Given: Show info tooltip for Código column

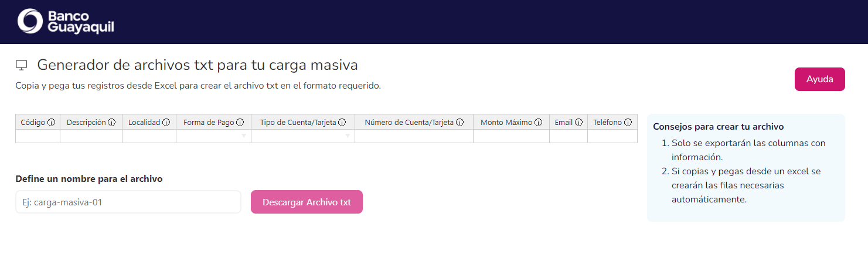Looking at the screenshot, I should tap(51, 123).
